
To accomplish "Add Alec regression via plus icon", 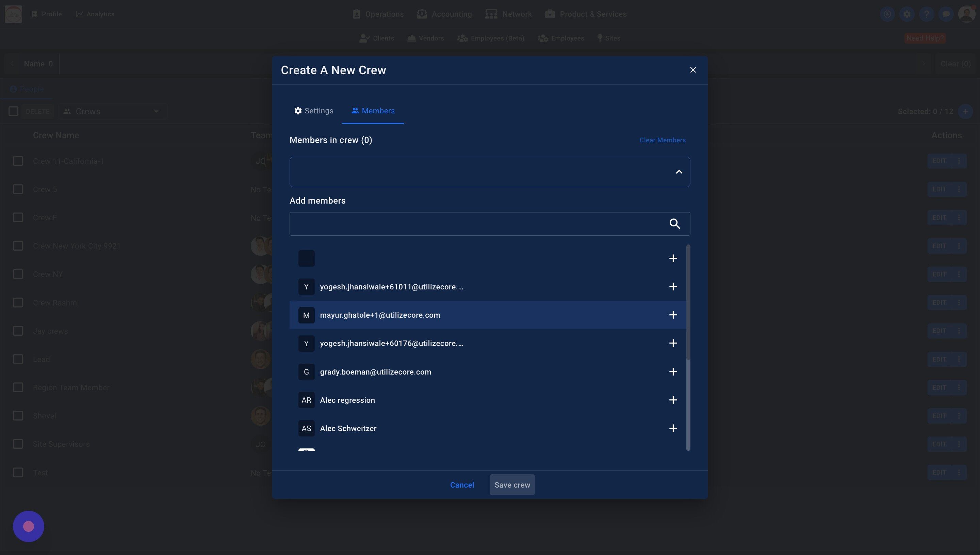I will [x=673, y=400].
